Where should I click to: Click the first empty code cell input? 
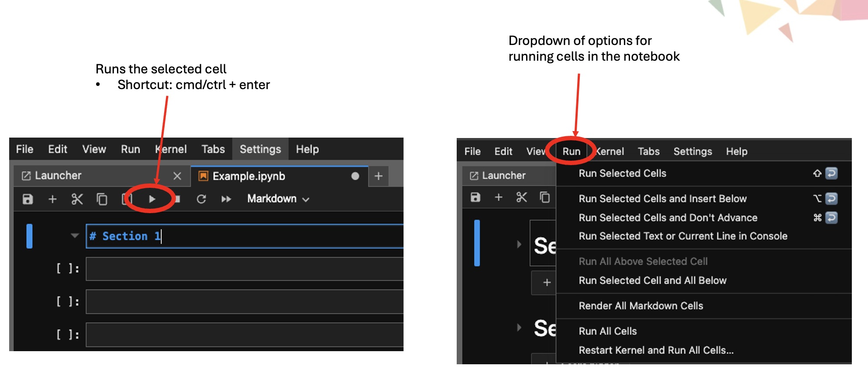coord(245,269)
